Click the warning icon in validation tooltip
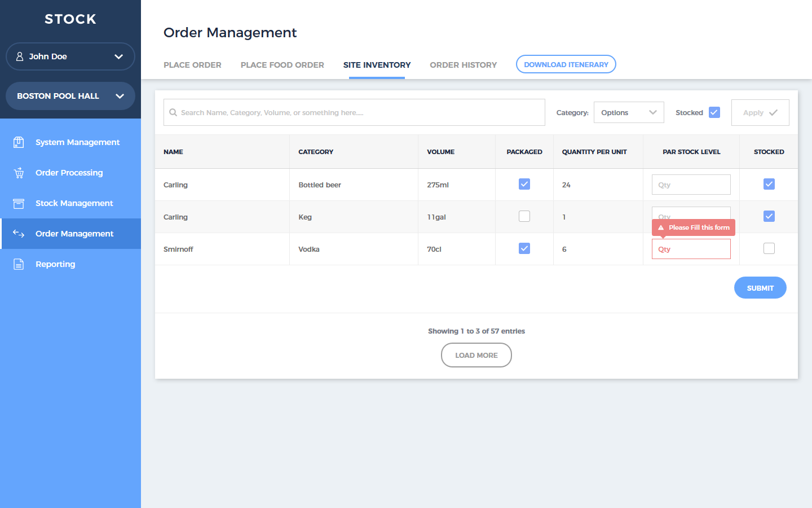 pyautogui.click(x=661, y=227)
